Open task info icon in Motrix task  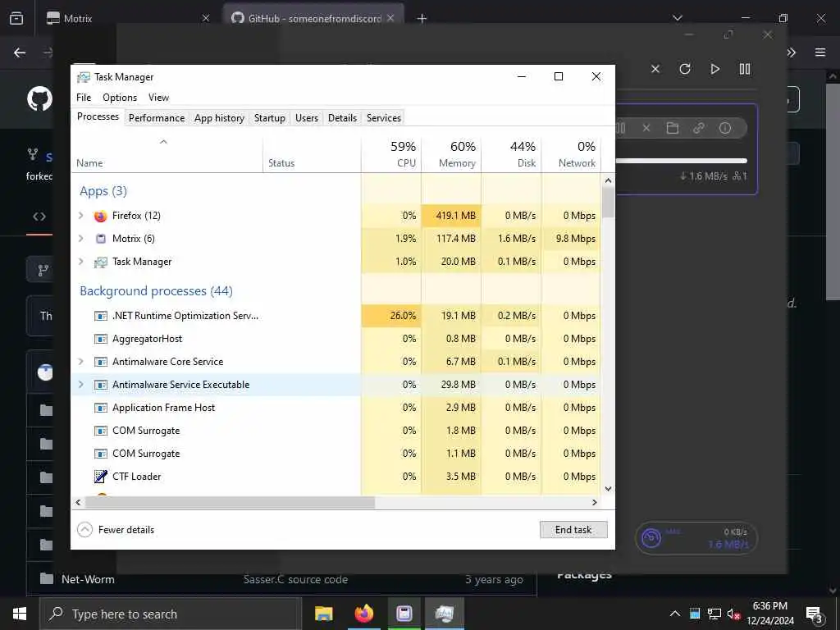[x=725, y=128]
